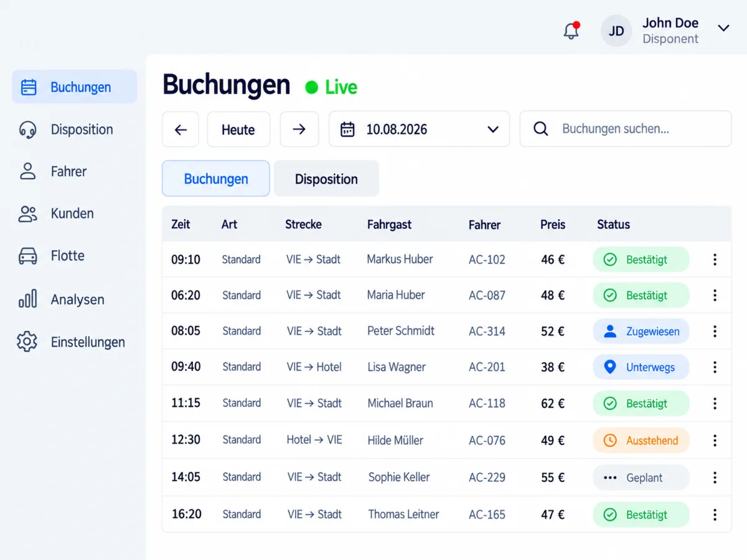Click driver code AC-314

[487, 331]
